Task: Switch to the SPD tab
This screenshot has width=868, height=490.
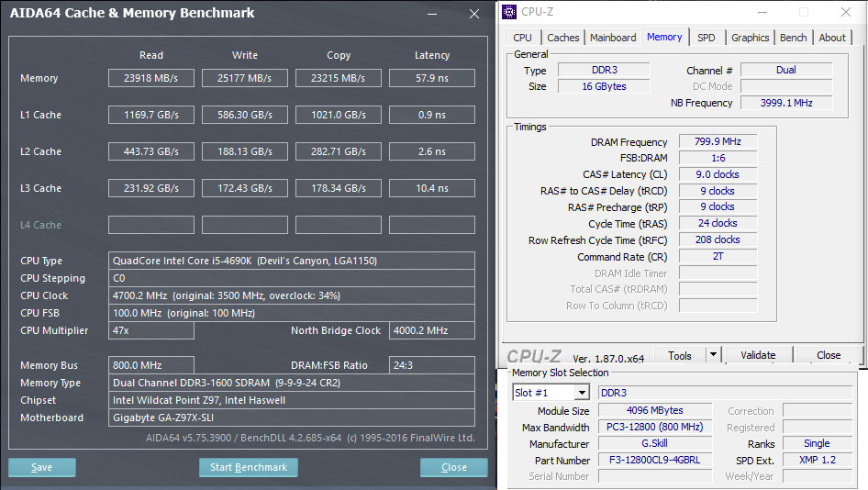Action: point(706,38)
